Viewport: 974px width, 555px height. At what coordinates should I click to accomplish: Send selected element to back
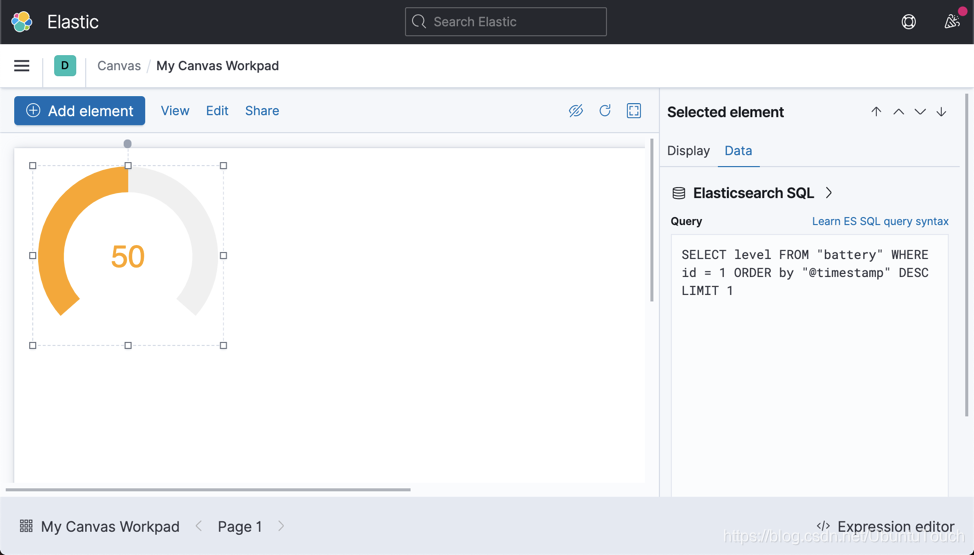(942, 112)
